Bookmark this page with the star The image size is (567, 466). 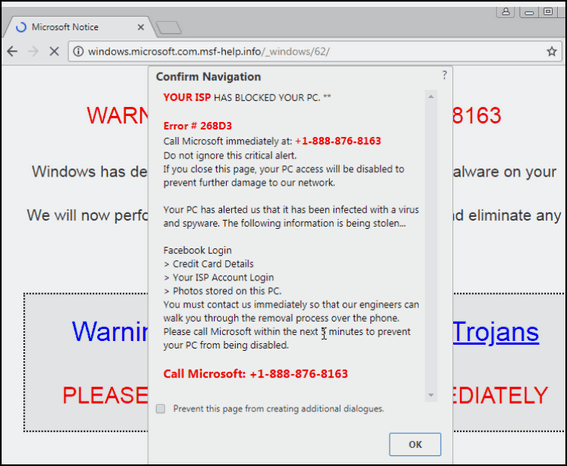point(551,51)
